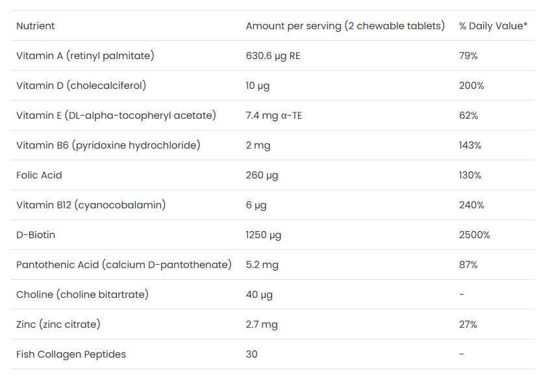Click the Choline (choline bitartrate) label
The image size is (552, 392).
[x=82, y=295]
